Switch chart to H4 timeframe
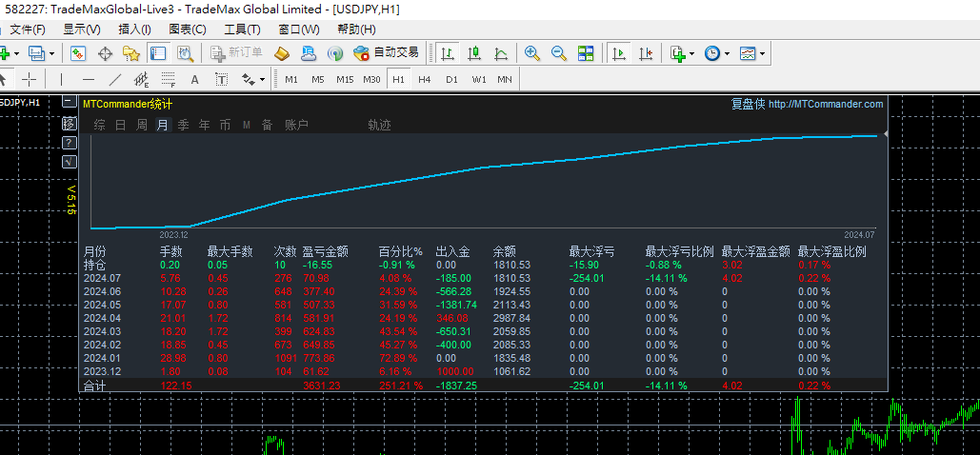The height and width of the screenshot is (455, 980). (x=425, y=79)
